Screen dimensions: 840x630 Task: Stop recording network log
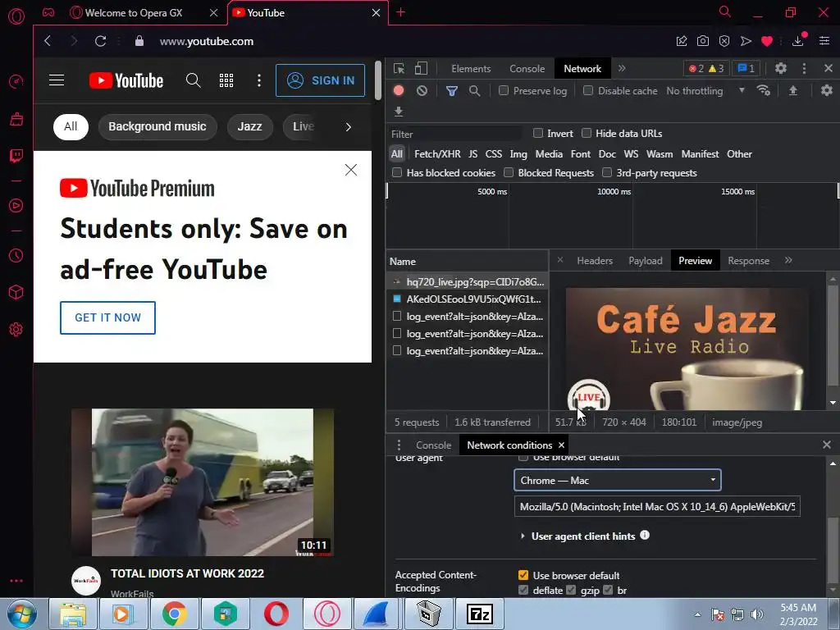[399, 90]
